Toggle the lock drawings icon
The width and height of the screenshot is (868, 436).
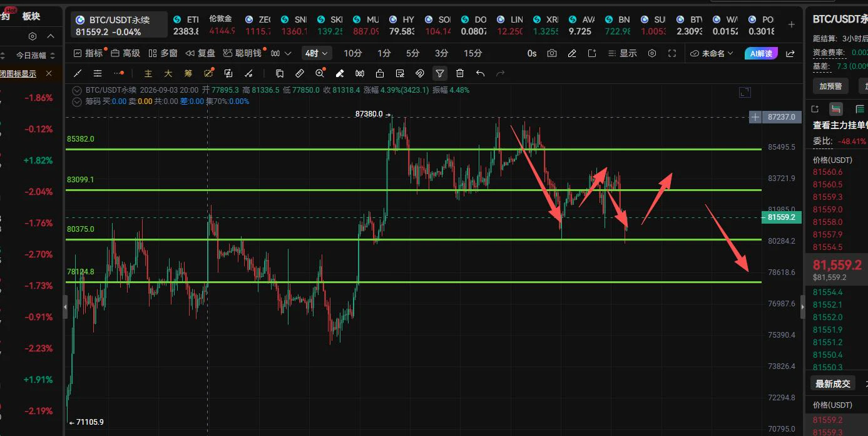380,73
